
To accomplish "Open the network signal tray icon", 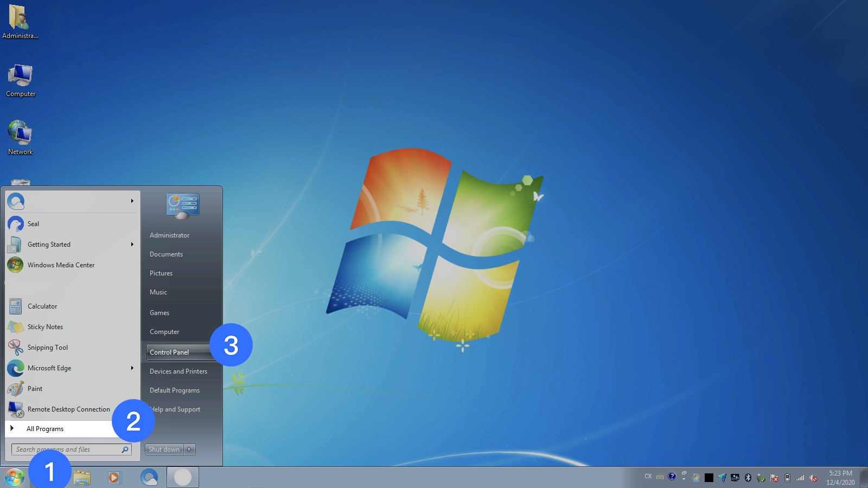I will (800, 478).
